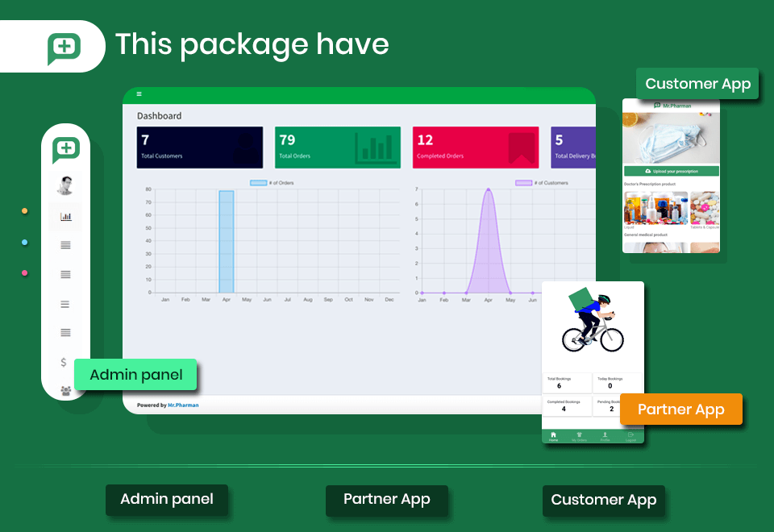Image resolution: width=774 pixels, height=532 pixels.
Task: Open the user avatar in the admin sidebar
Action: click(65, 185)
